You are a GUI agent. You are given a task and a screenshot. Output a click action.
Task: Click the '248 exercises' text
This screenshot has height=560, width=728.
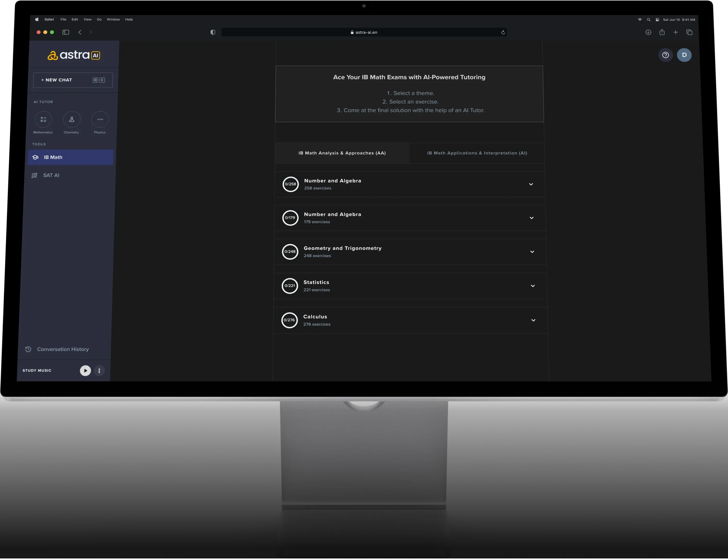(317, 256)
